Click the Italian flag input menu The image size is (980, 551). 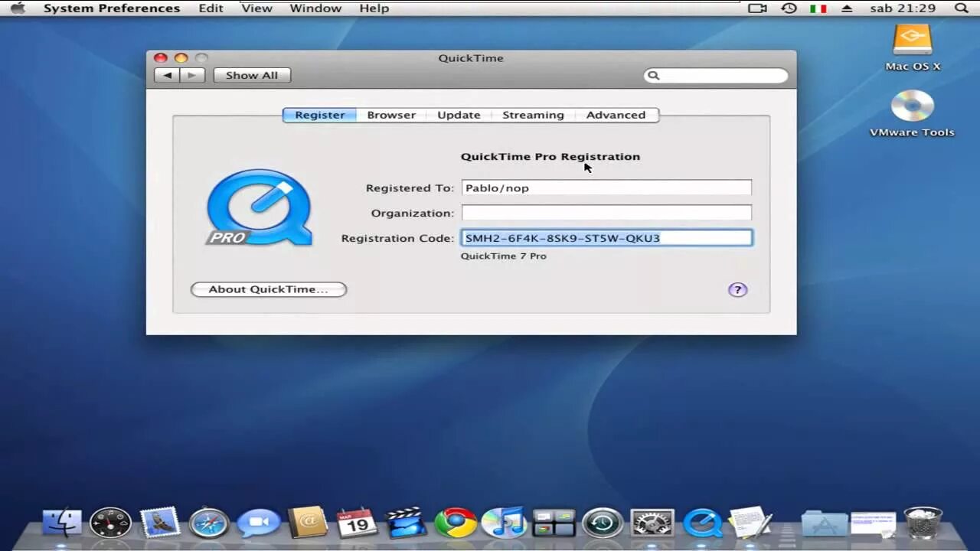818,8
